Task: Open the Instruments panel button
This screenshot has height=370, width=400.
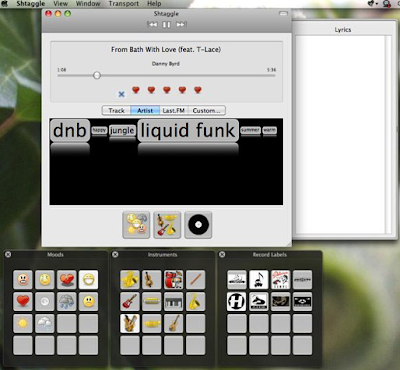Action: click(167, 225)
